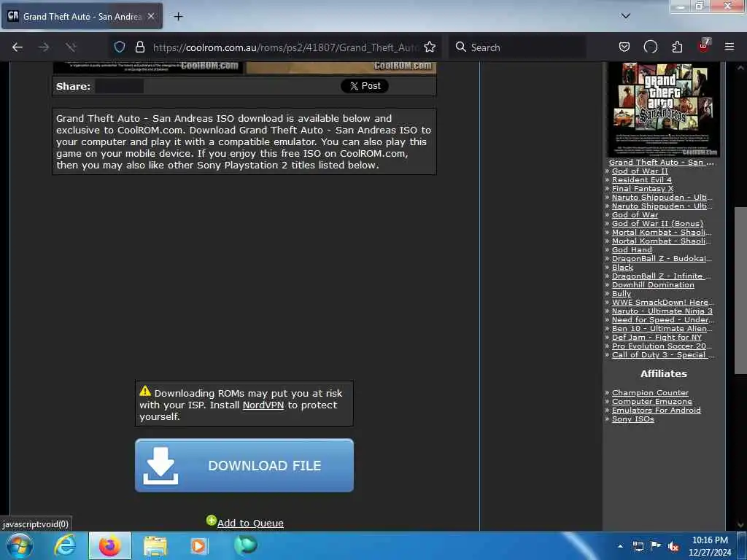View site security padlock info
Viewport: 747px width, 560px height.
(x=139, y=47)
